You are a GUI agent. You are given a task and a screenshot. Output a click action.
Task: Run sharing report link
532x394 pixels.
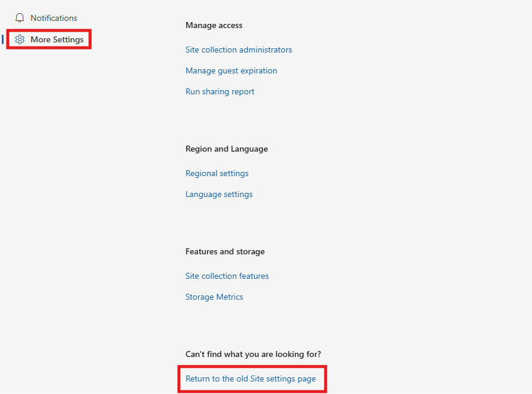tap(220, 92)
